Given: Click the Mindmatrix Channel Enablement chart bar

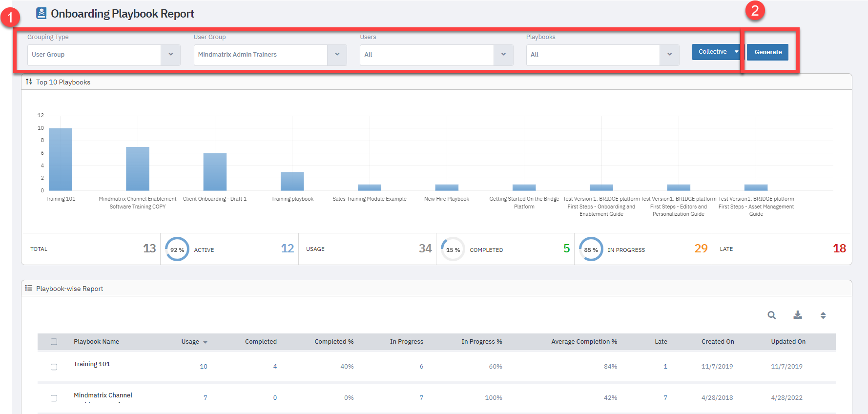Looking at the screenshot, I should click(x=138, y=168).
